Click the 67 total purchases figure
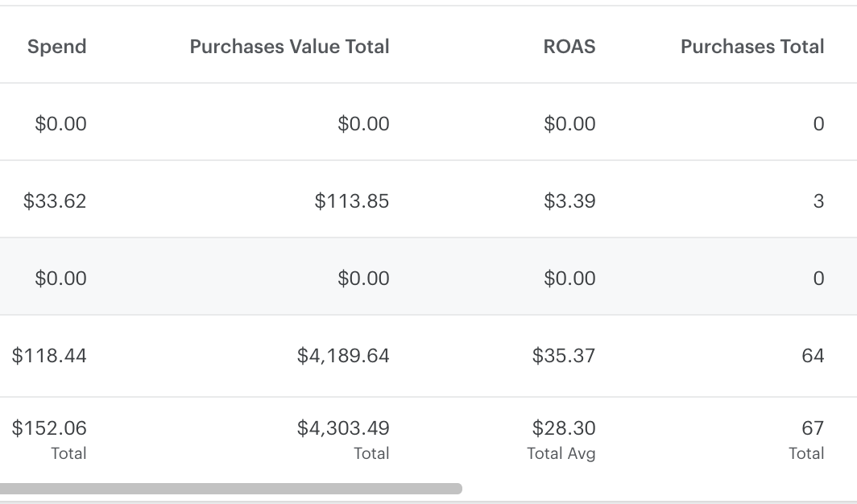The width and height of the screenshot is (857, 504). (813, 428)
